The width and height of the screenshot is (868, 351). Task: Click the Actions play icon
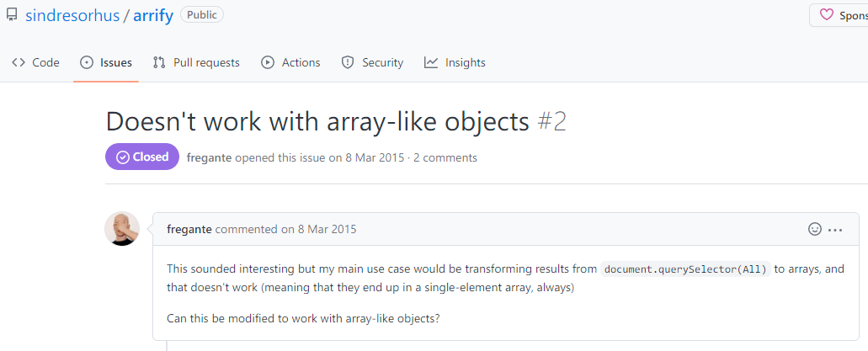(268, 62)
